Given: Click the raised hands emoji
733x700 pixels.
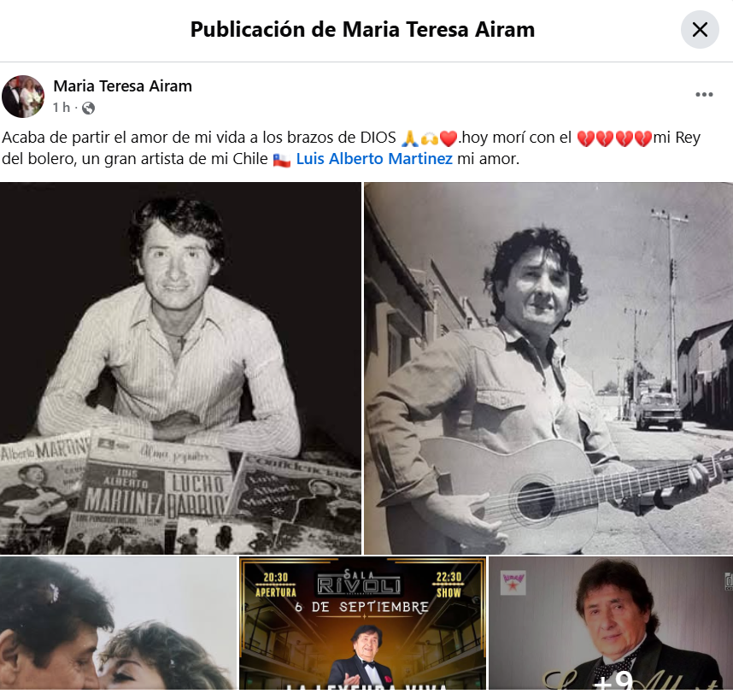Looking at the screenshot, I should click(429, 138).
